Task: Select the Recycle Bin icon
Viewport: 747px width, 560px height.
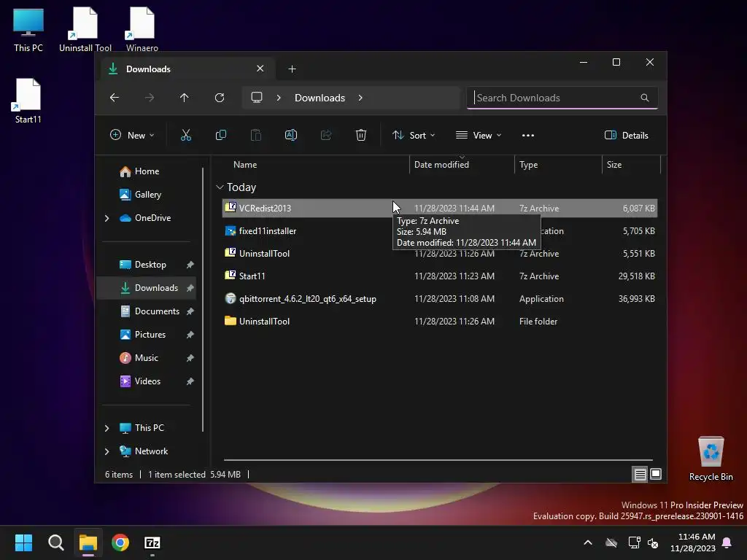Action: pos(711,459)
